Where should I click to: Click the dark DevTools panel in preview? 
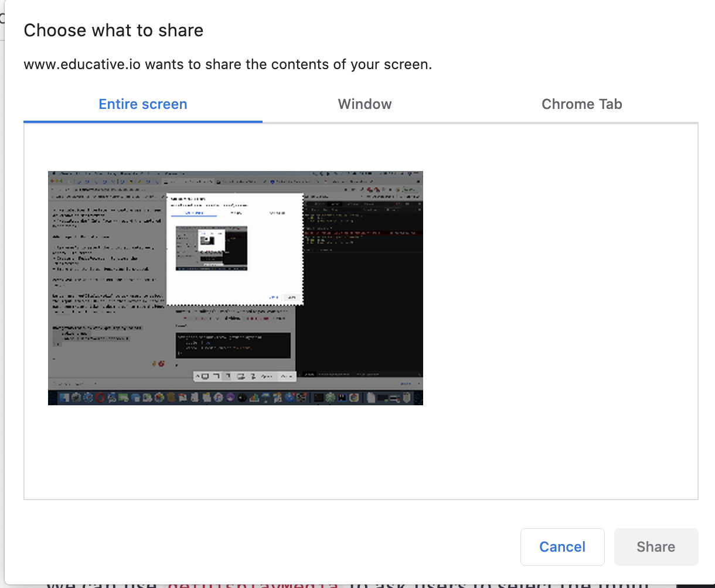coord(362,305)
